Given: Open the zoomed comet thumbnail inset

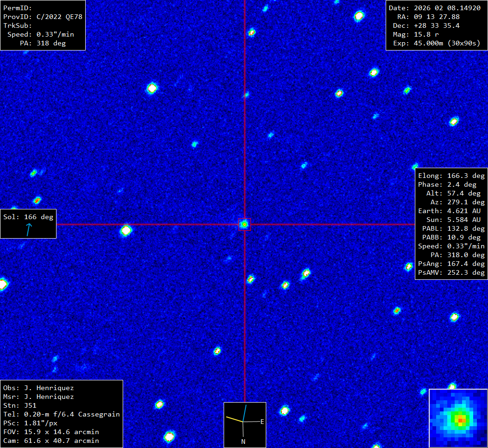Looking at the screenshot, I should (458, 418).
